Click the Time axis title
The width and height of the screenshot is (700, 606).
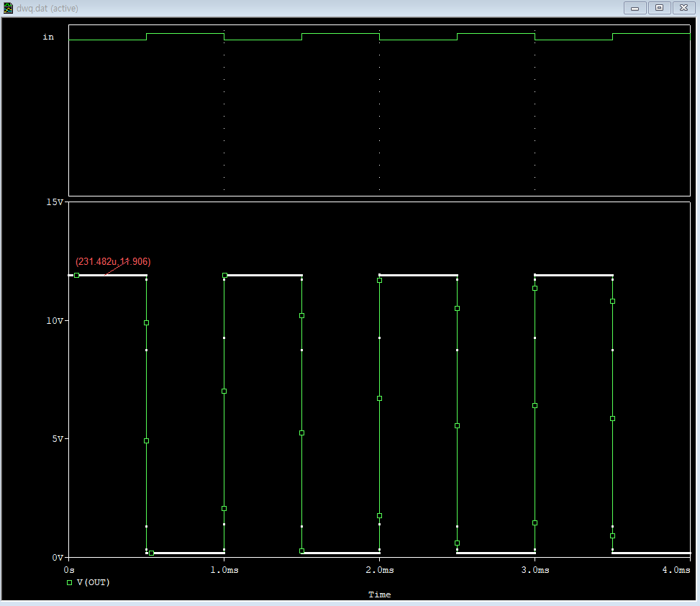click(x=379, y=594)
